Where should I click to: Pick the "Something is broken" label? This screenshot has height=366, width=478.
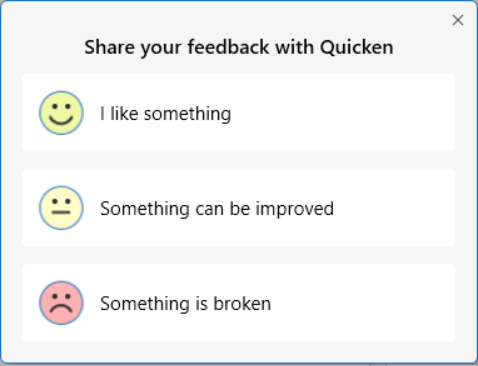click(x=185, y=304)
